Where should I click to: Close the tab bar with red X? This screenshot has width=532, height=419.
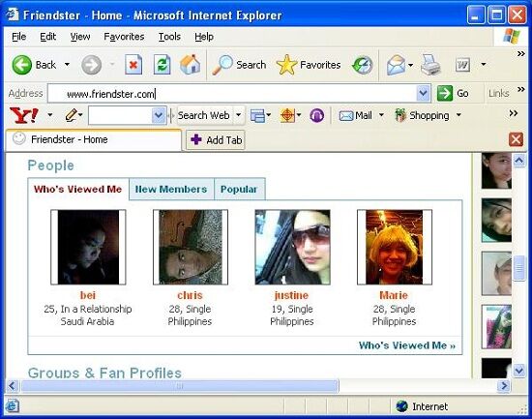pos(516,139)
